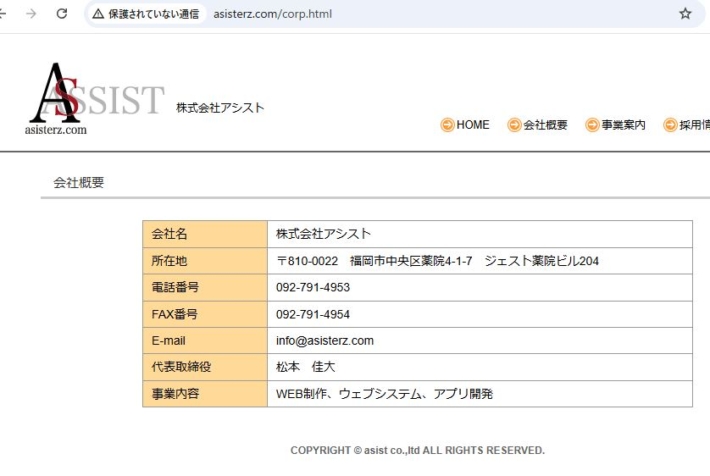Viewport: 710px width, 476px height.
Task: Reload the page with refresh icon
Action: 62,14
